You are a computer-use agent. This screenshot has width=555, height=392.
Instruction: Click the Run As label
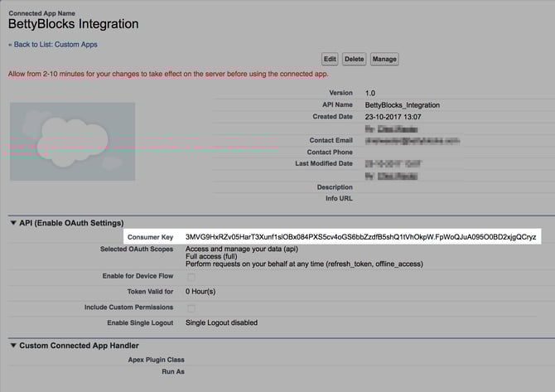(x=173, y=372)
